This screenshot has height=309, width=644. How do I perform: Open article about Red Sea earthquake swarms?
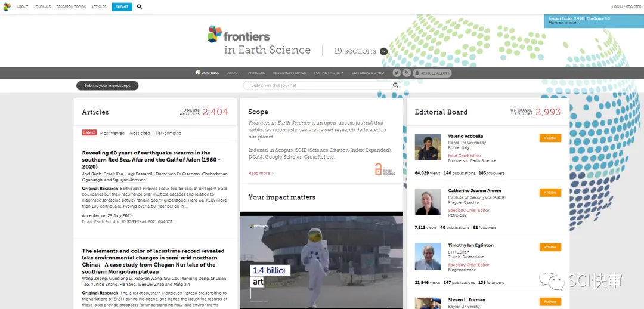coord(151,160)
